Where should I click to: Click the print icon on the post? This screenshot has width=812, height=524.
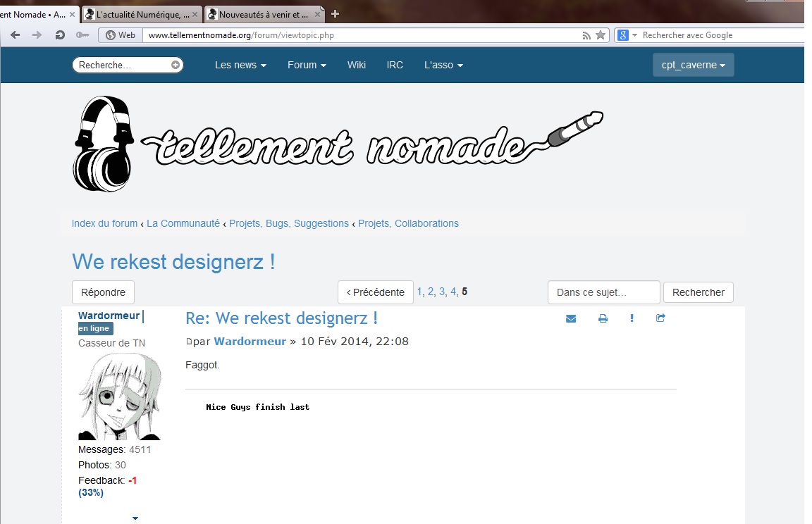click(x=603, y=318)
